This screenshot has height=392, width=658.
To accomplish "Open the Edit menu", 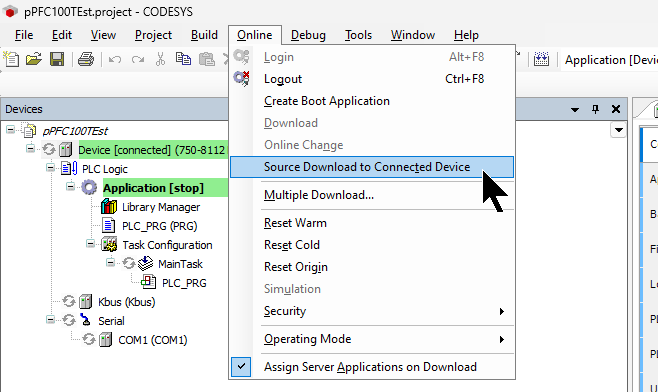I will [x=62, y=35].
